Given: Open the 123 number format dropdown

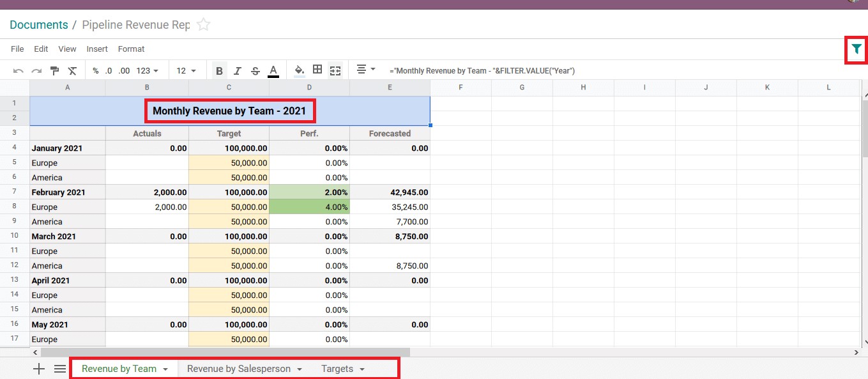Looking at the screenshot, I should coord(148,71).
